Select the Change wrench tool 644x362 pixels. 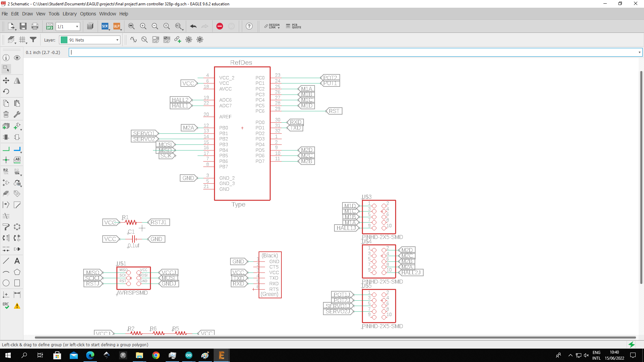(x=17, y=114)
